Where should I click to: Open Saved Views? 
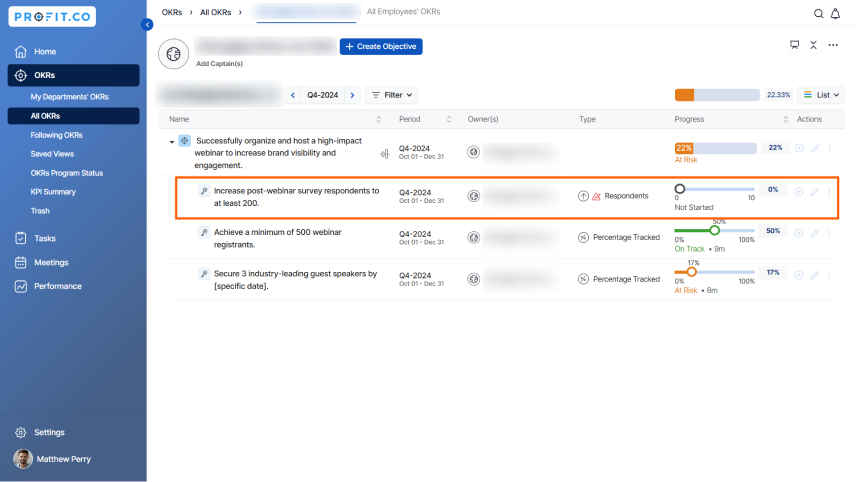pyautogui.click(x=52, y=154)
